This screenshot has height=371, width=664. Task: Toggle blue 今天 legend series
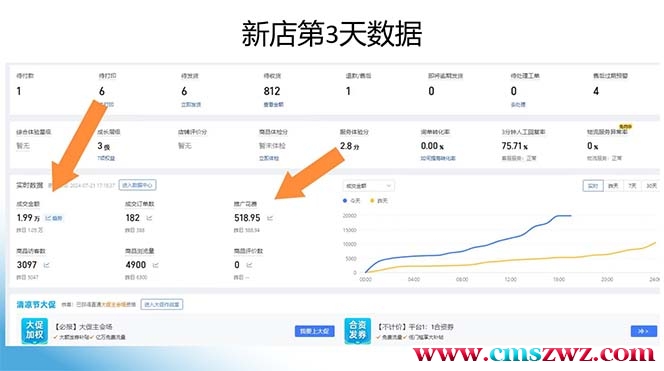pyautogui.click(x=351, y=201)
